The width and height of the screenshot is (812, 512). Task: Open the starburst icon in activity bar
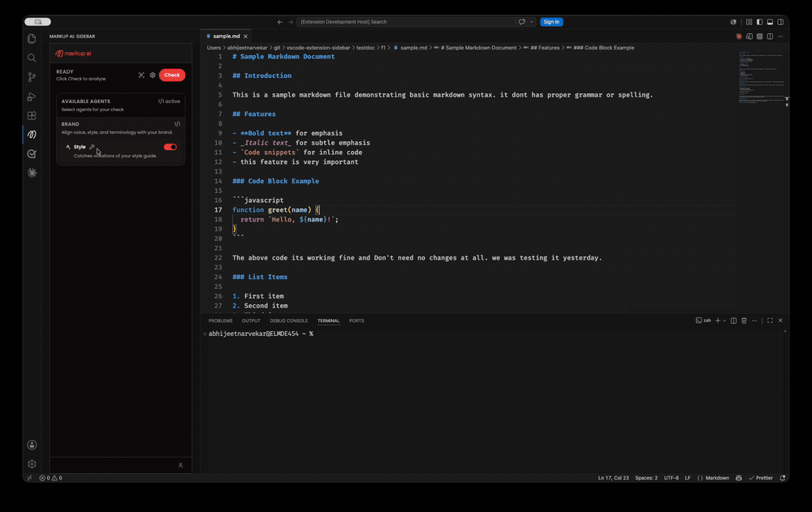tap(32, 173)
